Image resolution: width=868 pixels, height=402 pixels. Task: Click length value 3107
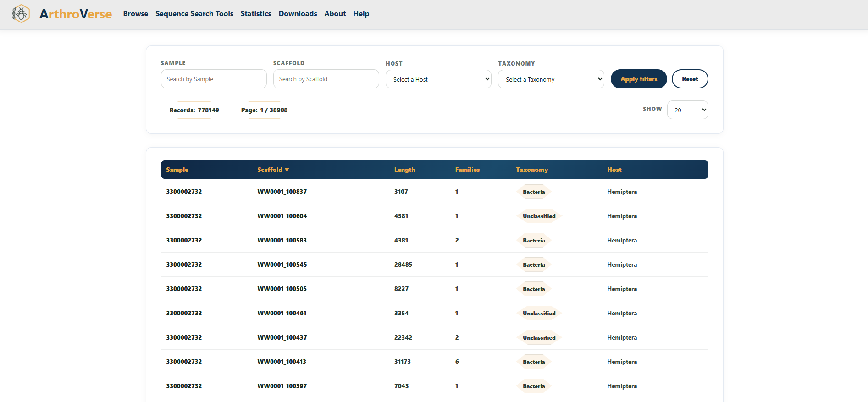pos(401,192)
